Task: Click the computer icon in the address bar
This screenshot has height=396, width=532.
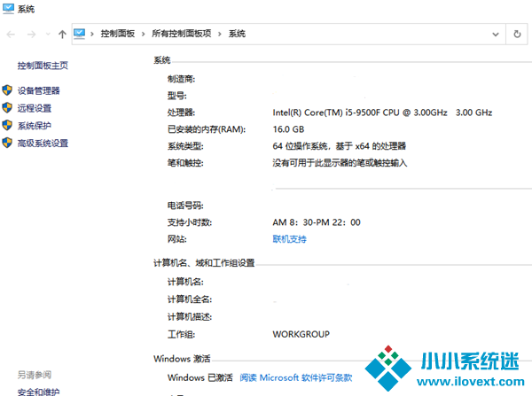Action: (80, 34)
